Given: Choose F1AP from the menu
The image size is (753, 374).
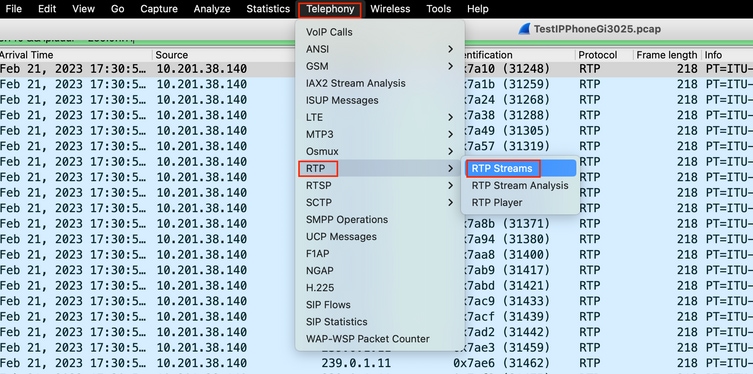Looking at the screenshot, I should point(379,253).
